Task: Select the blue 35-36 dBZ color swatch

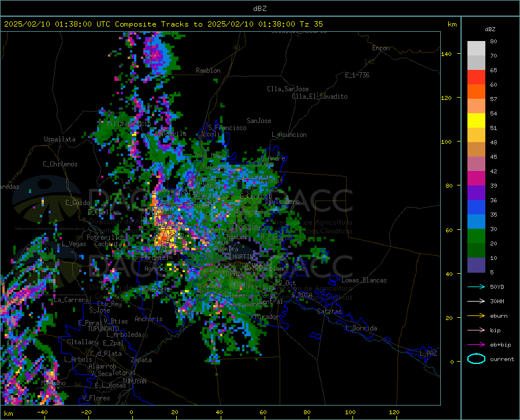Action: pyautogui.click(x=476, y=207)
